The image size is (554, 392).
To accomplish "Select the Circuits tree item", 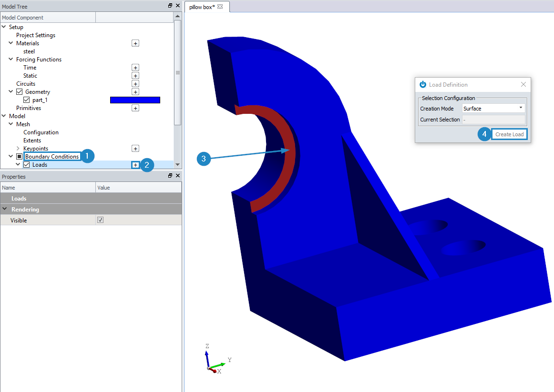I will pos(26,84).
